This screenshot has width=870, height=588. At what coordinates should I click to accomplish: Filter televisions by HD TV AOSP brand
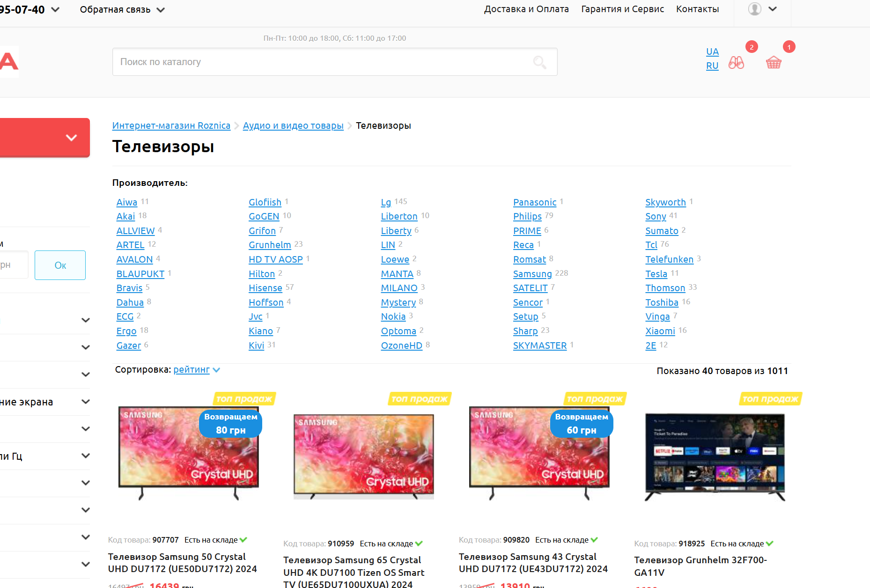click(276, 259)
